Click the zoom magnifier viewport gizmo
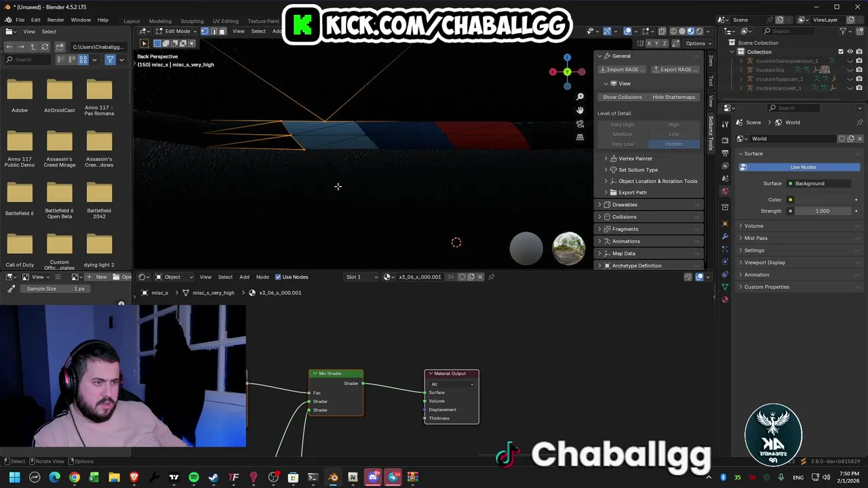868x488 pixels. point(580,97)
